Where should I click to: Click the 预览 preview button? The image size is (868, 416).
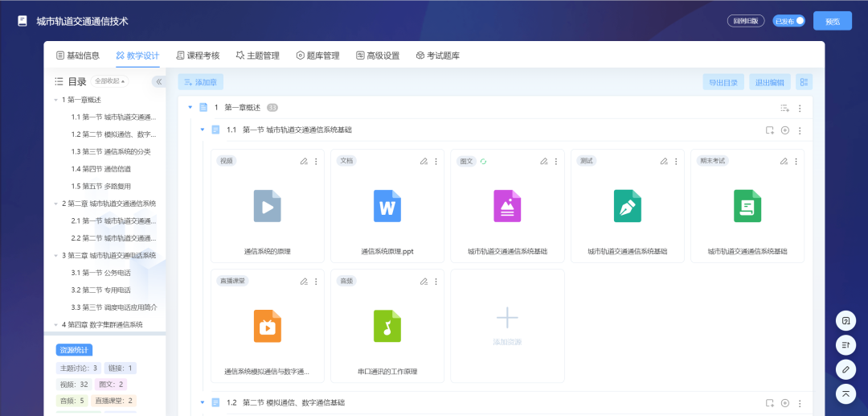pyautogui.click(x=833, y=21)
